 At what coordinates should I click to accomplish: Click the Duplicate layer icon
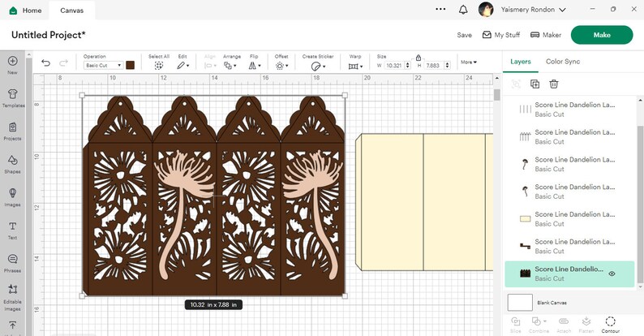coord(535,84)
